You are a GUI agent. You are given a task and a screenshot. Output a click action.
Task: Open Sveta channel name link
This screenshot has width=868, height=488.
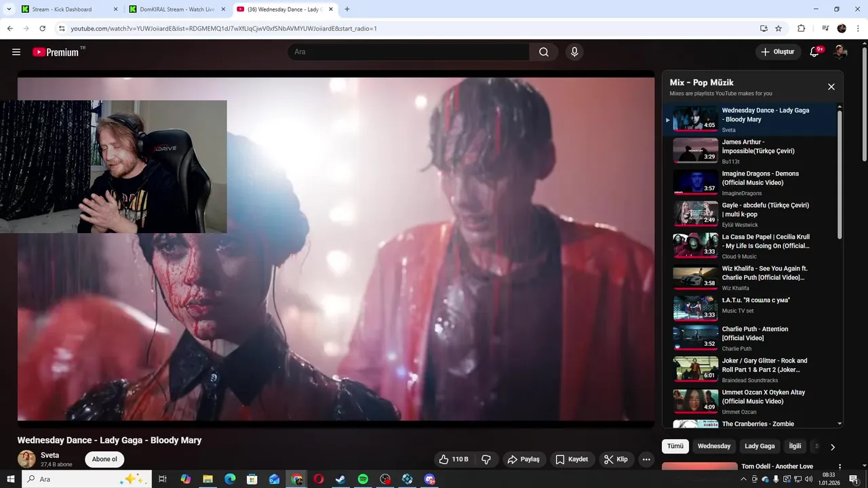(x=50, y=455)
